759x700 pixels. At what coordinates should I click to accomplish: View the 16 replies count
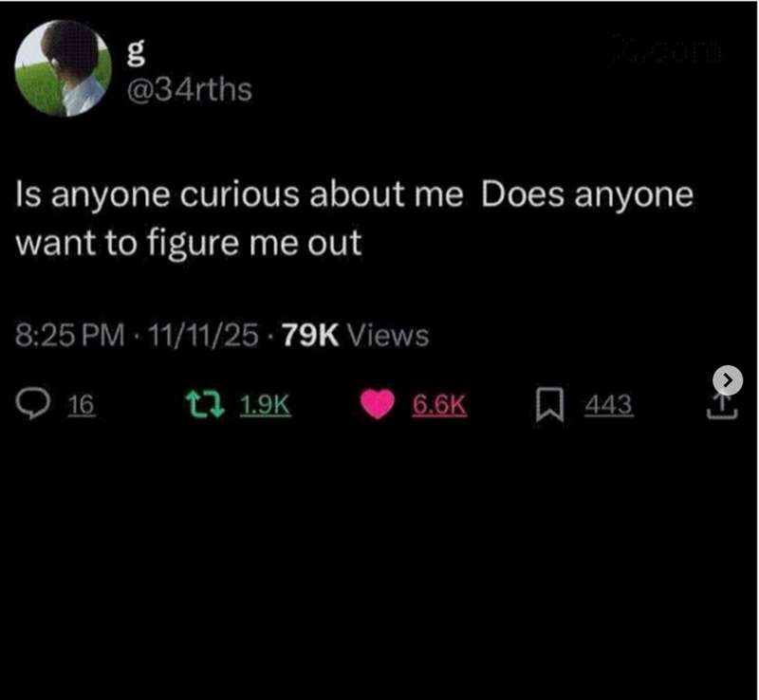point(81,404)
